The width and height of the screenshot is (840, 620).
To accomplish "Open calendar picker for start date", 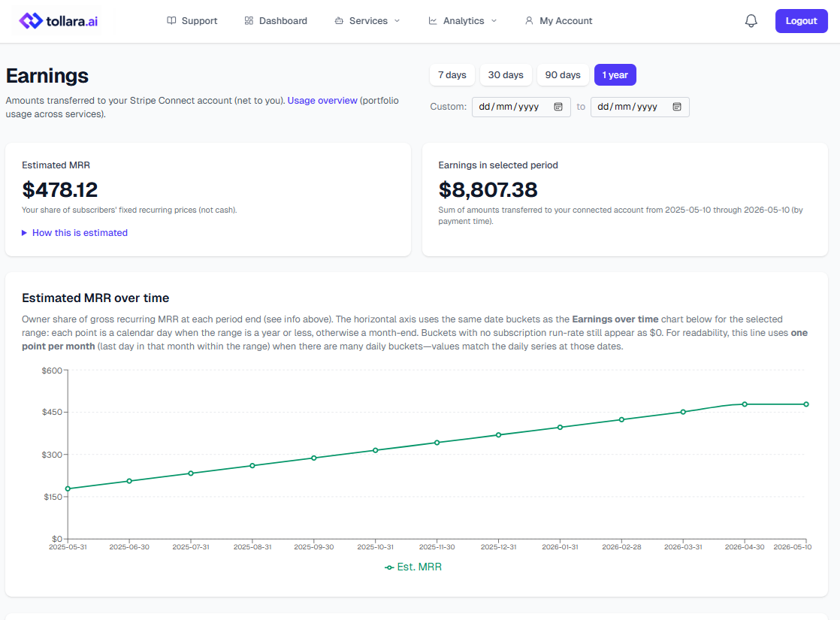I will [558, 107].
